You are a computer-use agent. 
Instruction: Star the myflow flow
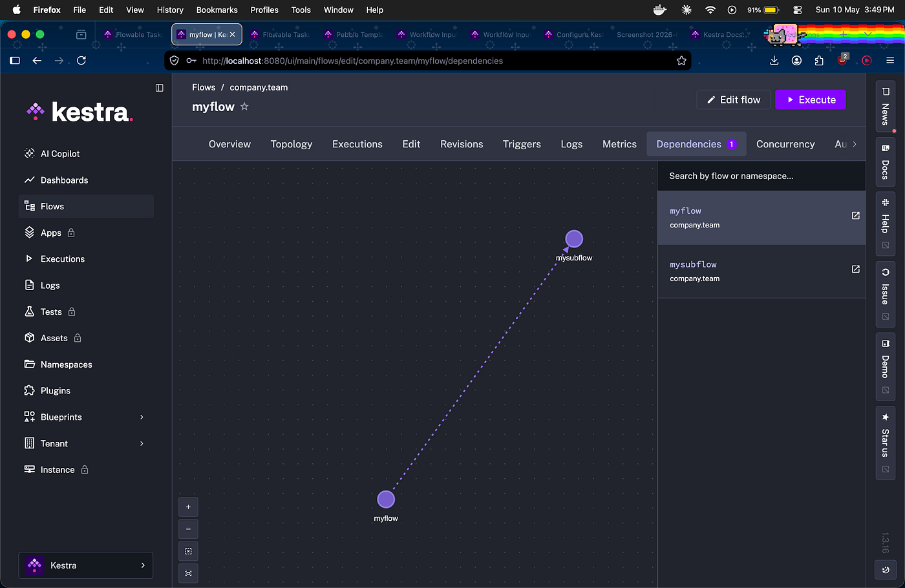(244, 107)
